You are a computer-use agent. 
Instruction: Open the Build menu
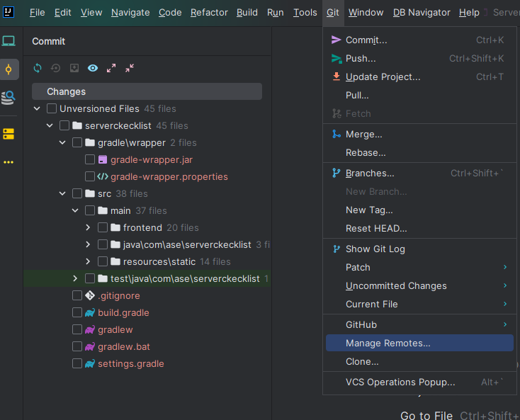[247, 13]
